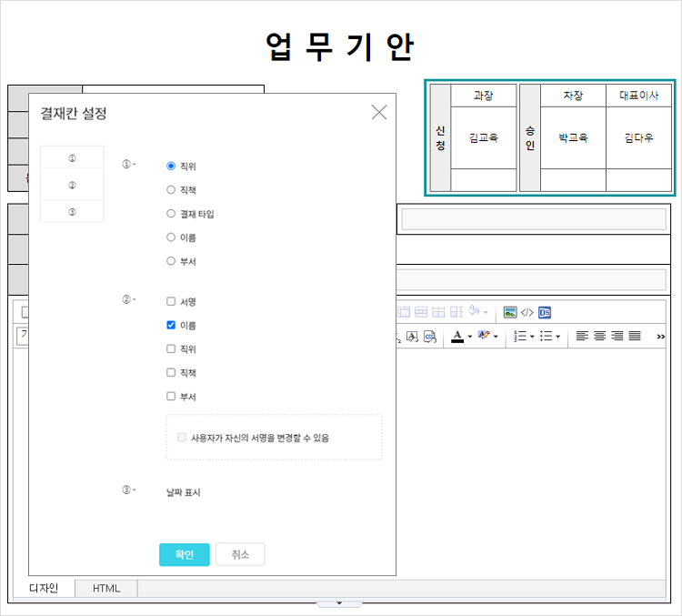
Task: Center align the text
Action: pyautogui.click(x=599, y=336)
